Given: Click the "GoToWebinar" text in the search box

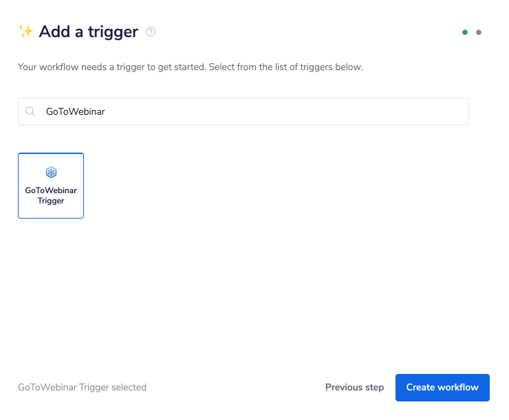Looking at the screenshot, I should 76,111.
